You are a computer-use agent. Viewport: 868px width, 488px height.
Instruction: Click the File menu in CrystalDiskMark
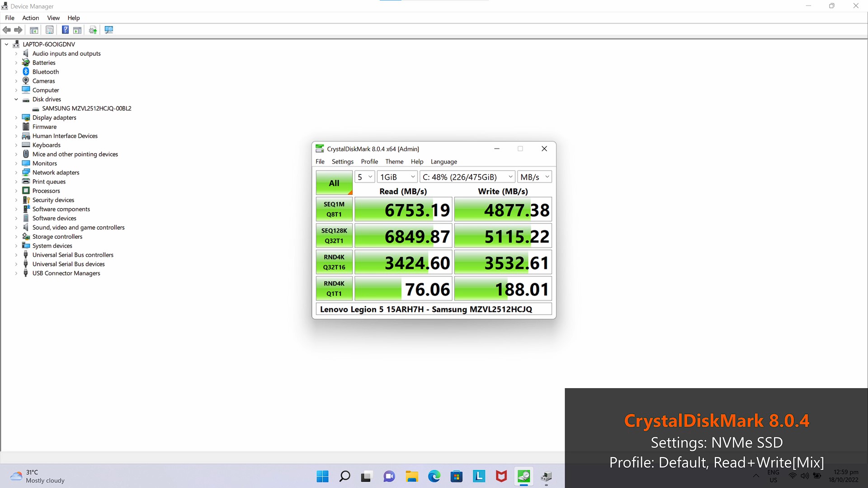point(320,161)
